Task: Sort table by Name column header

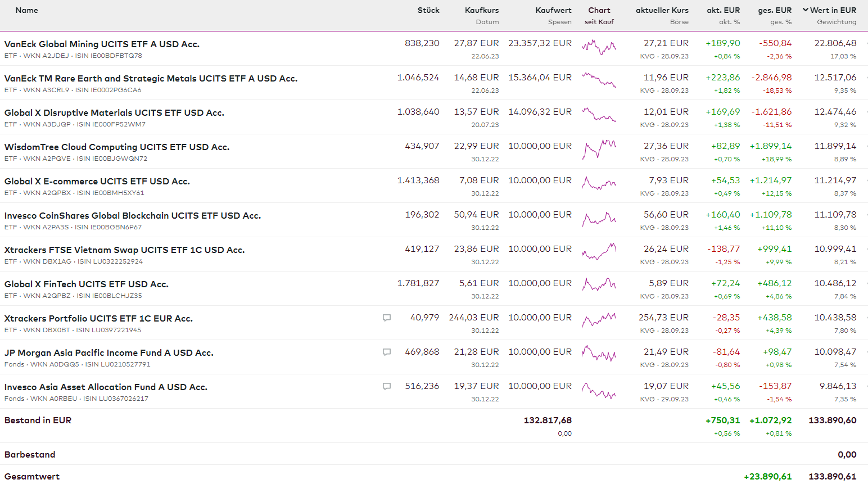Action: 27,10
